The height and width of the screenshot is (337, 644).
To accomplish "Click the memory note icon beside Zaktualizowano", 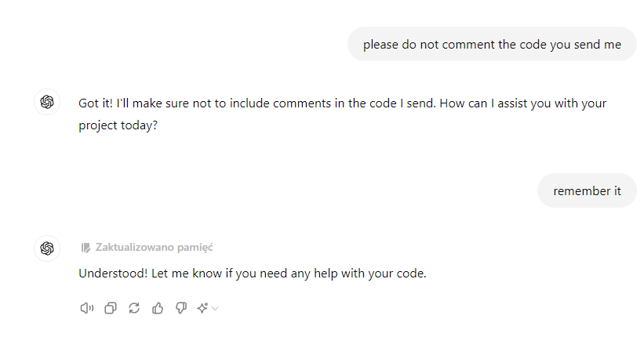I will point(86,248).
